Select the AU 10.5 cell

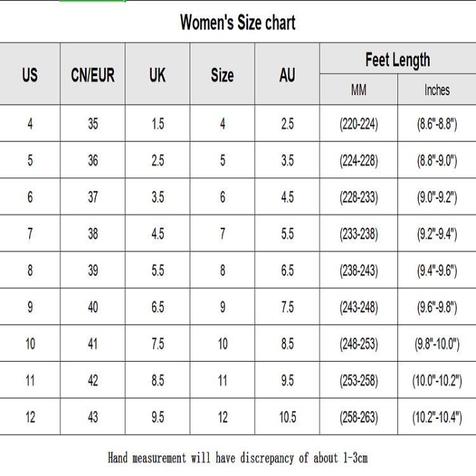tap(287, 418)
